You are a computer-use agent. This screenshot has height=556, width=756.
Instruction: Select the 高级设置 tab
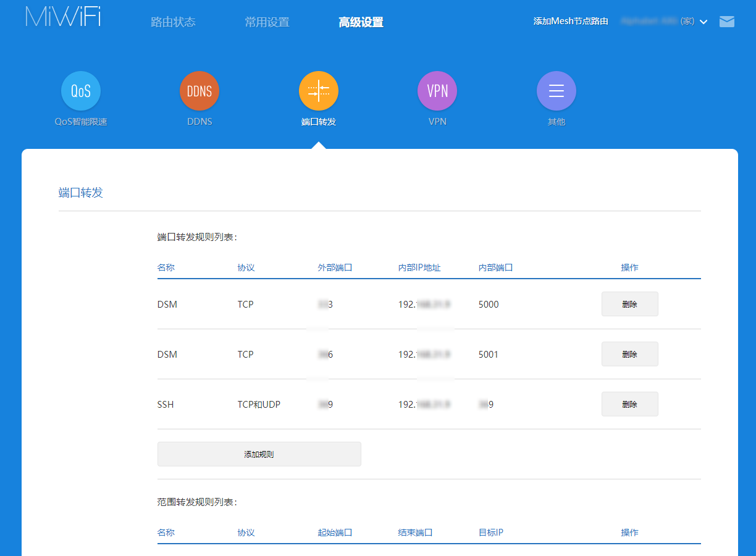[x=361, y=22]
